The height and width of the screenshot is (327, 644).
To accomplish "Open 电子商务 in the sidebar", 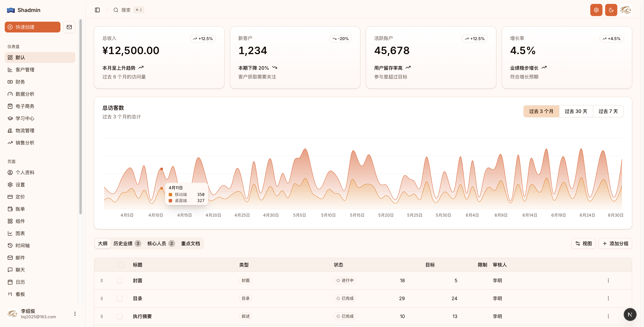I will pyautogui.click(x=25, y=106).
